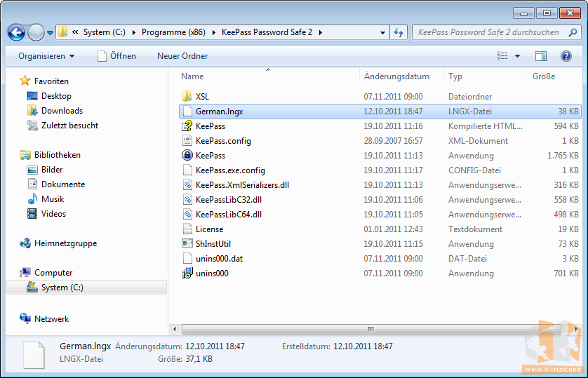Click date '01.01.2011 12:43' of License
Screen dimensions: 588x378
pyautogui.click(x=393, y=229)
